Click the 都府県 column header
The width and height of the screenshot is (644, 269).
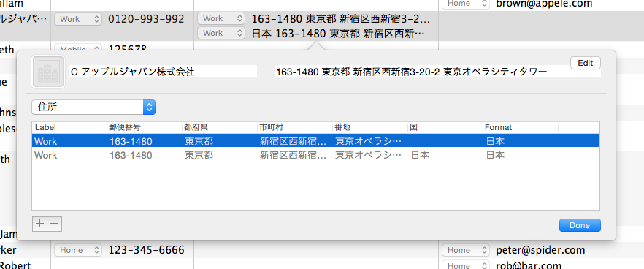pyautogui.click(x=220, y=127)
